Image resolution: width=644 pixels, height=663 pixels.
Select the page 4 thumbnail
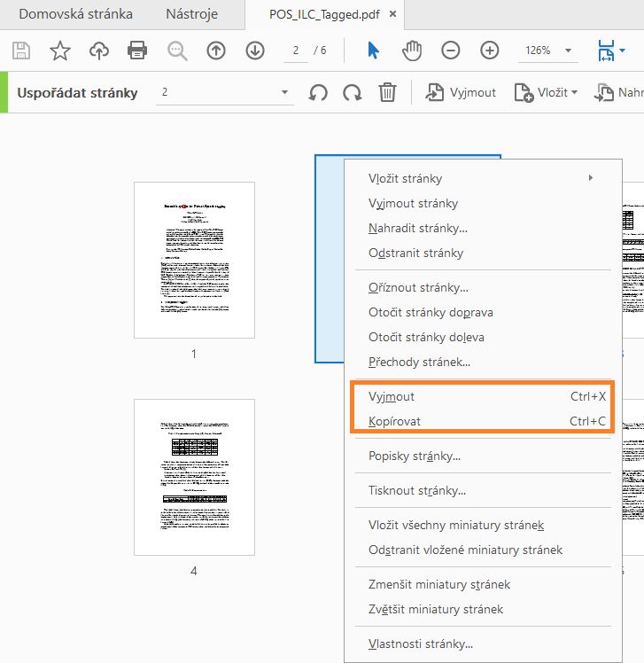194,477
